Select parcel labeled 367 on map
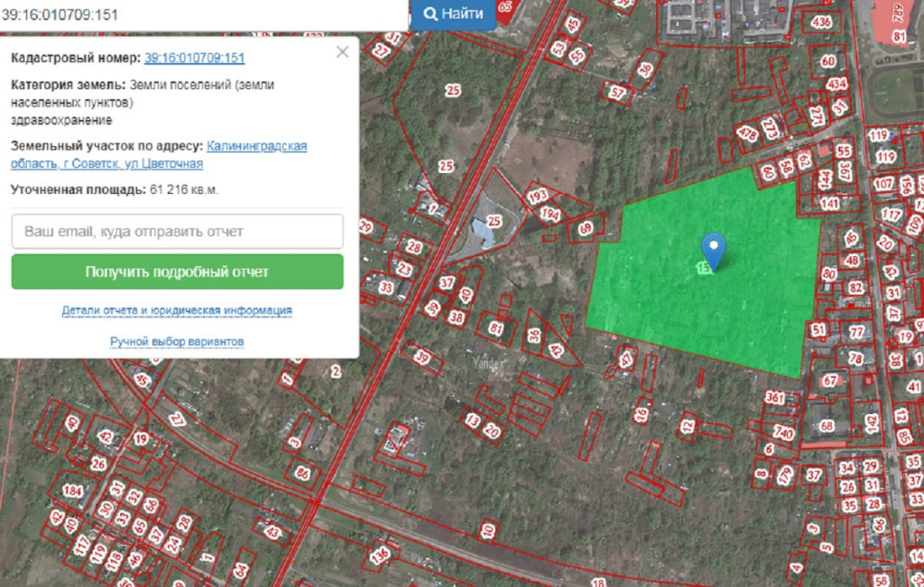 coord(844,171)
